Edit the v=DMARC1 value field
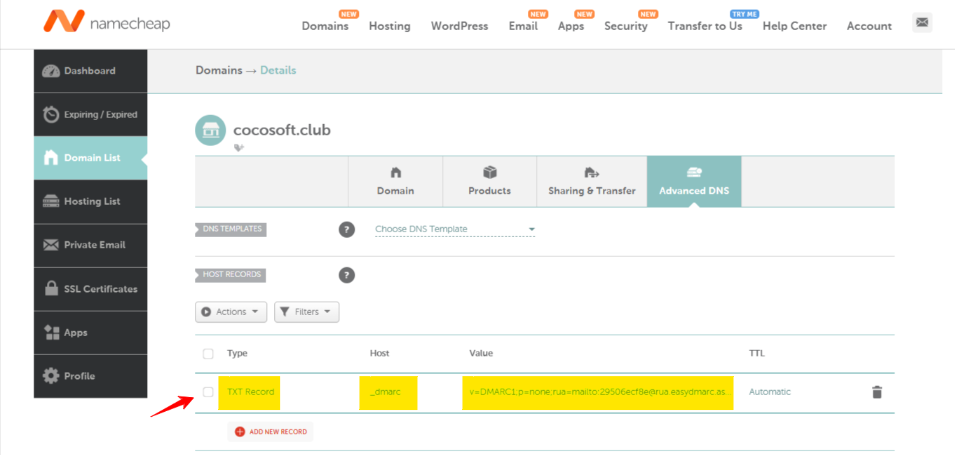 (598, 392)
